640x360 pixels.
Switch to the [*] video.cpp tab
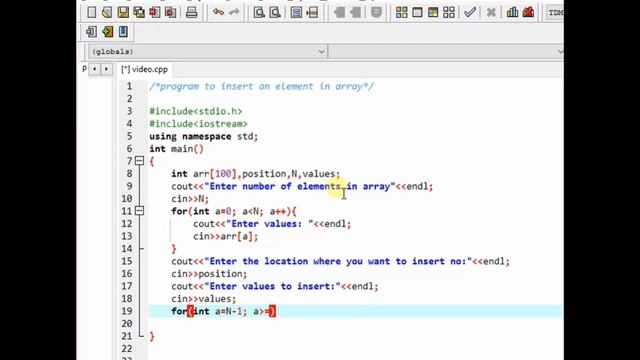click(x=144, y=69)
